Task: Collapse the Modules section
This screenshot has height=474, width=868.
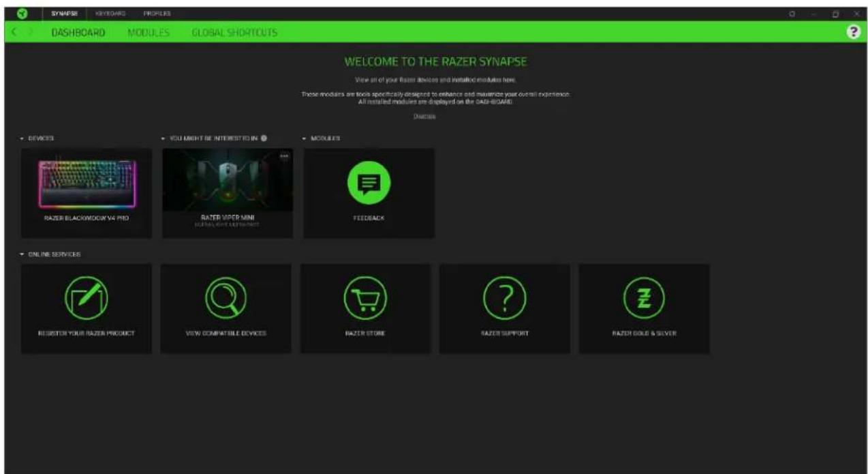Action: click(305, 138)
